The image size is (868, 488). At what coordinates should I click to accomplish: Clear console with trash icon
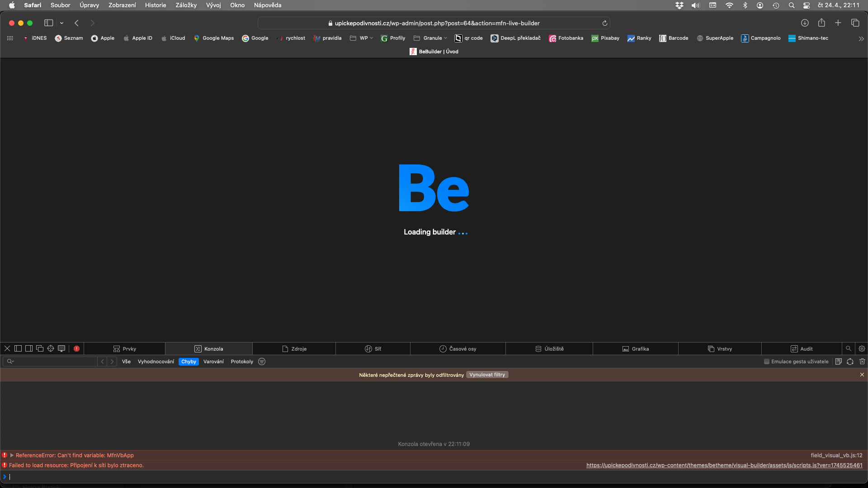862,361
